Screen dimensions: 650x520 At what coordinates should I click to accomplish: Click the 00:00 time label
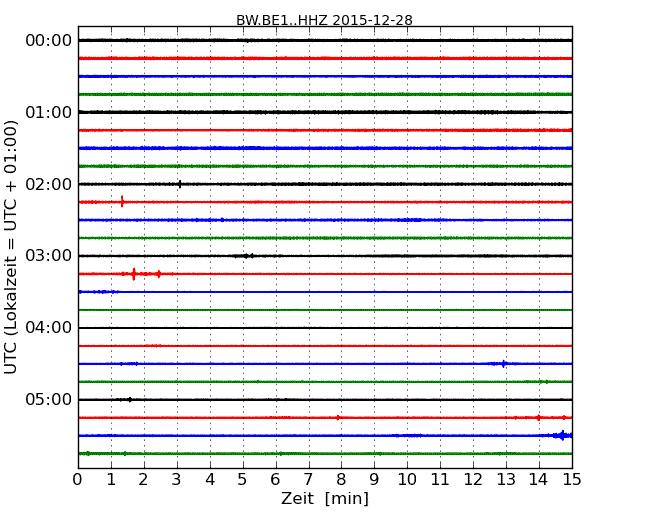(49, 41)
